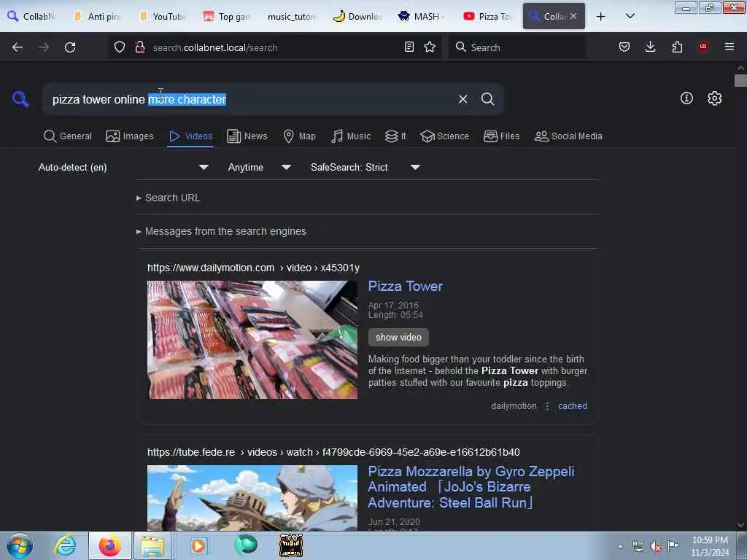Open the Windows Start button
This screenshot has width=747, height=560.
(20, 545)
